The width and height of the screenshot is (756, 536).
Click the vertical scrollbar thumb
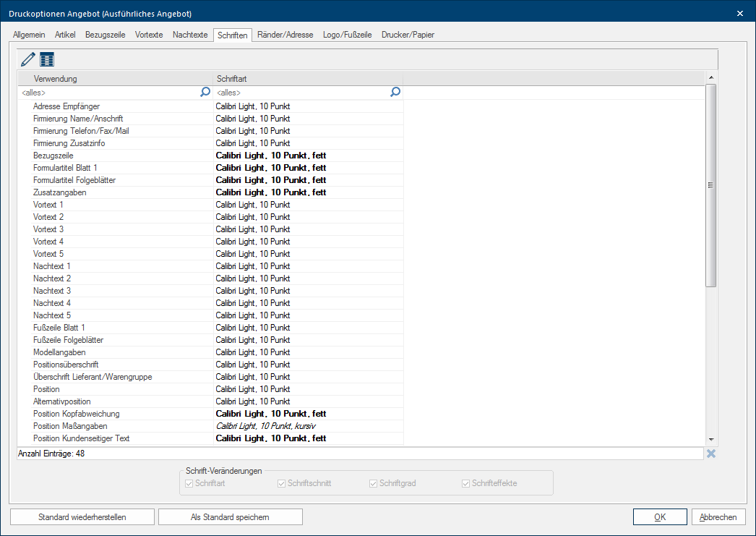711,186
